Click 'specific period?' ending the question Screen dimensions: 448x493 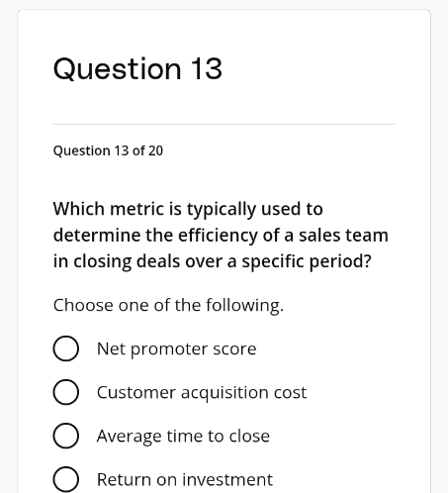(307, 261)
